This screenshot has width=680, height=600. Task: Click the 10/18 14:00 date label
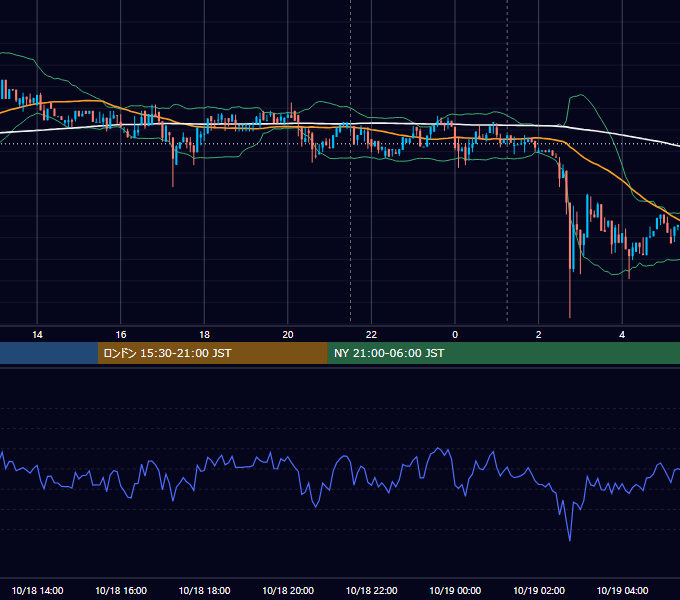(x=37, y=590)
